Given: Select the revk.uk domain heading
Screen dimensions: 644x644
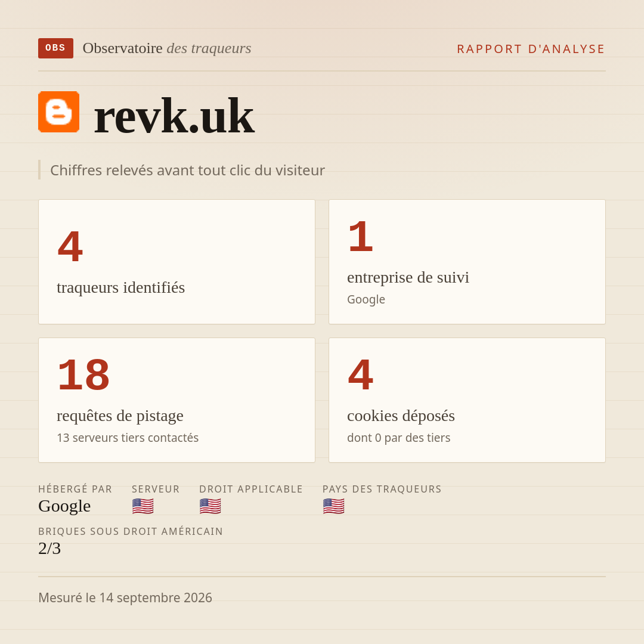Looking at the screenshot, I should tap(174, 116).
